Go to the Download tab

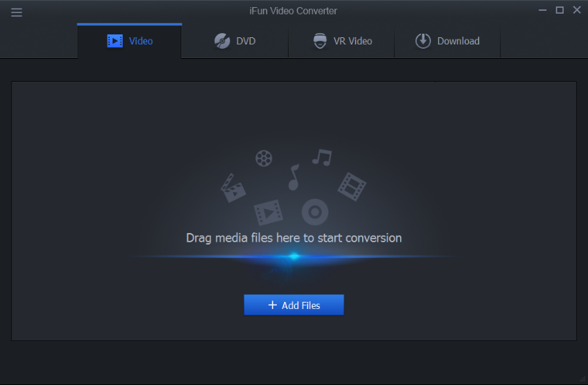(x=447, y=41)
